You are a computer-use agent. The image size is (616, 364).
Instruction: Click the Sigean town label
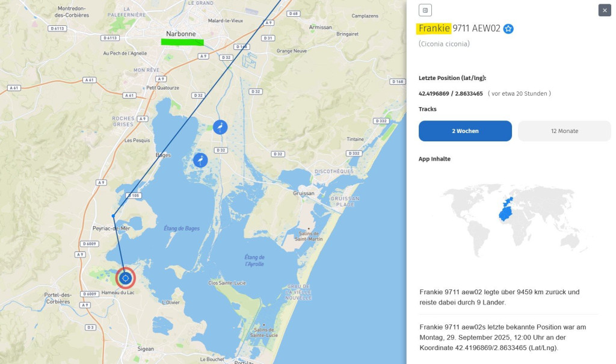click(x=145, y=348)
